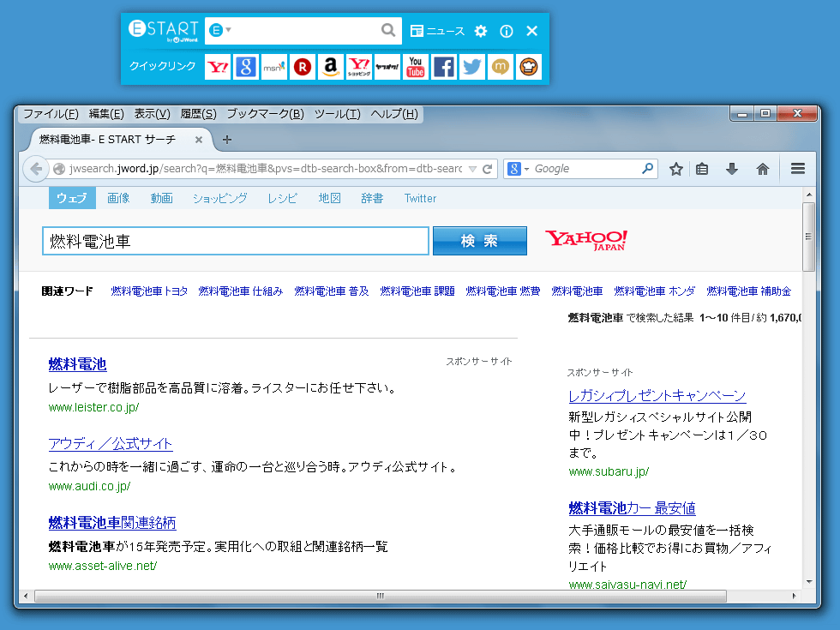Open the アウディ／公式サイト result link
Screen dimensions: 840x630
pos(111,444)
